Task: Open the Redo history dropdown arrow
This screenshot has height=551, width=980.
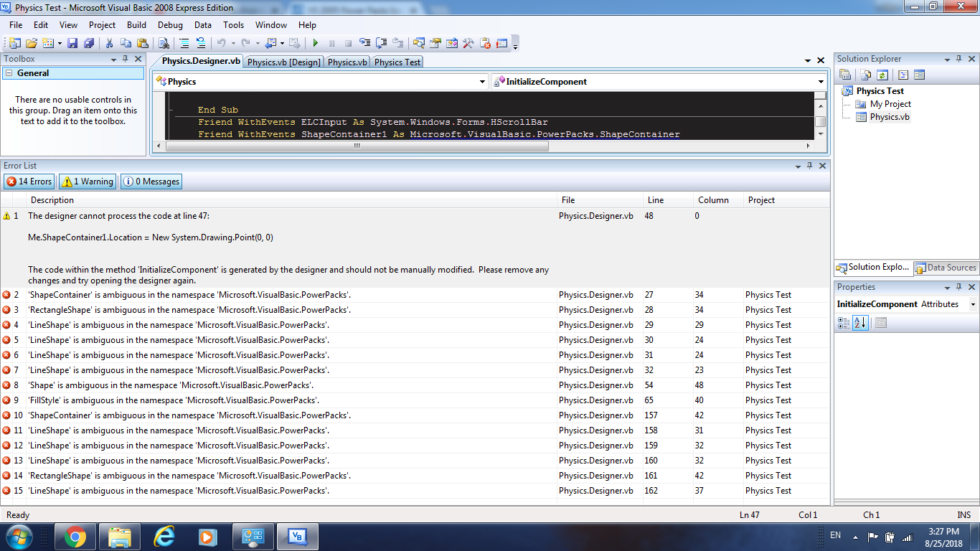Action: (256, 44)
